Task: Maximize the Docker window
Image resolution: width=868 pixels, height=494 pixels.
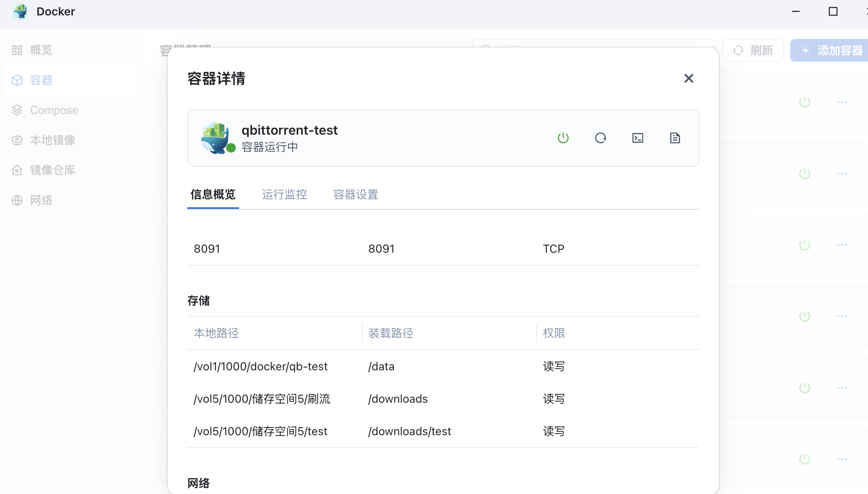Action: coord(833,11)
